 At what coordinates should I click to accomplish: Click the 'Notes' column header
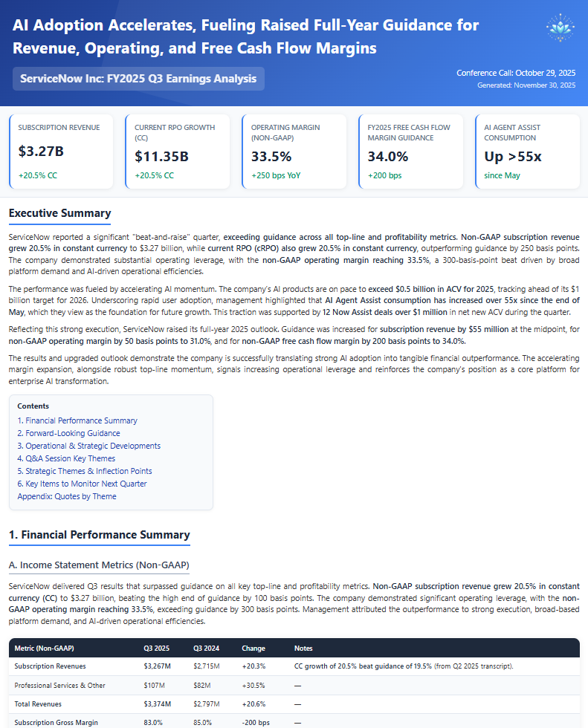point(303,648)
